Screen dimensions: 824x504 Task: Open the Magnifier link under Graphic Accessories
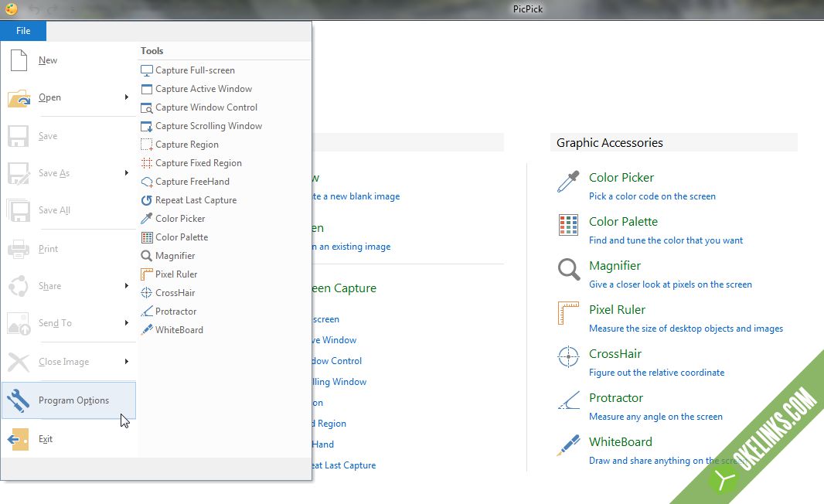615,266
